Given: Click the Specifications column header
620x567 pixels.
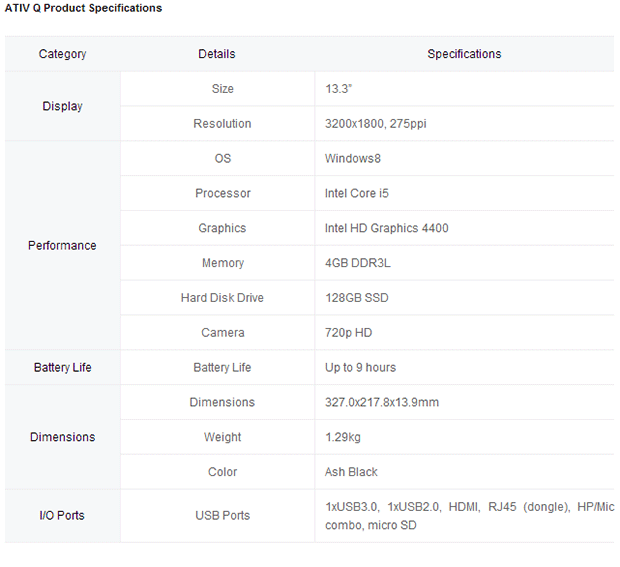Looking at the screenshot, I should (464, 54).
